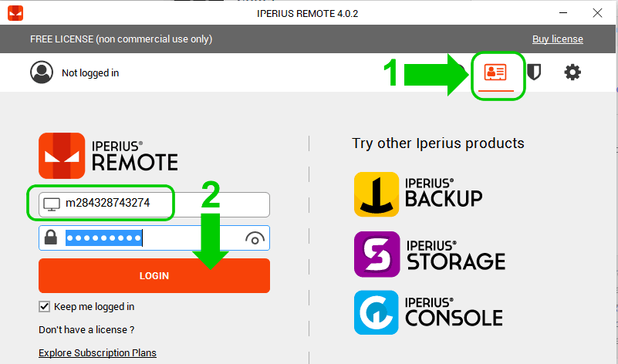Click the Iperius Remote red logo

[x=62, y=156]
